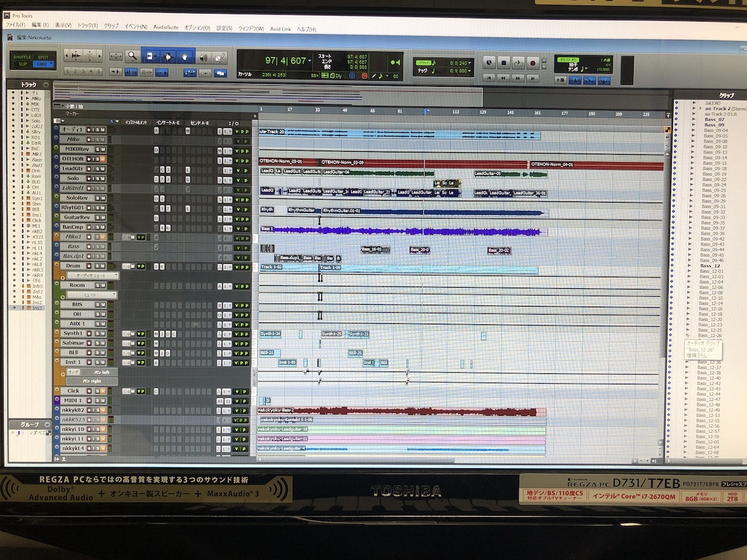Screen dimensions: 747x560
Task: Record-enable the Solo track
Action: 88,179
